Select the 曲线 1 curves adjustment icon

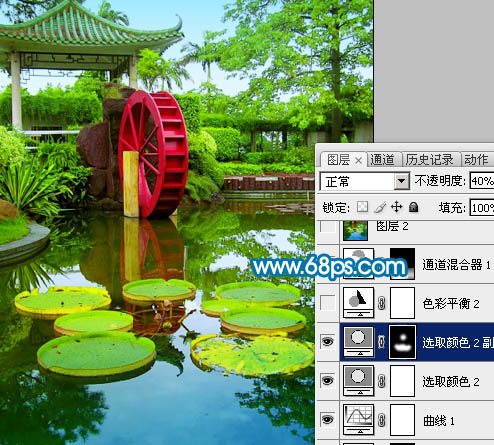(358, 419)
